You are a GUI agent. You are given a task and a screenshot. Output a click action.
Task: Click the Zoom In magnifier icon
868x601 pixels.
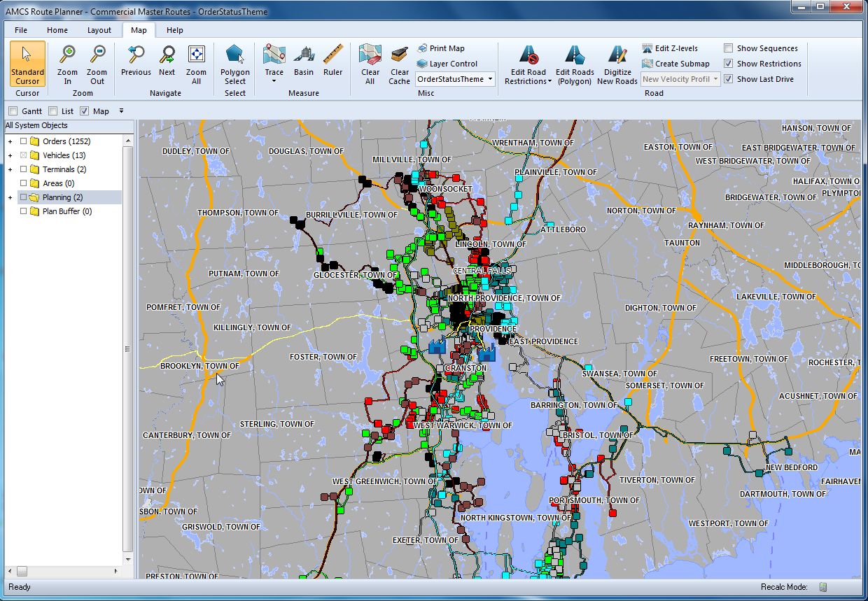pos(68,55)
